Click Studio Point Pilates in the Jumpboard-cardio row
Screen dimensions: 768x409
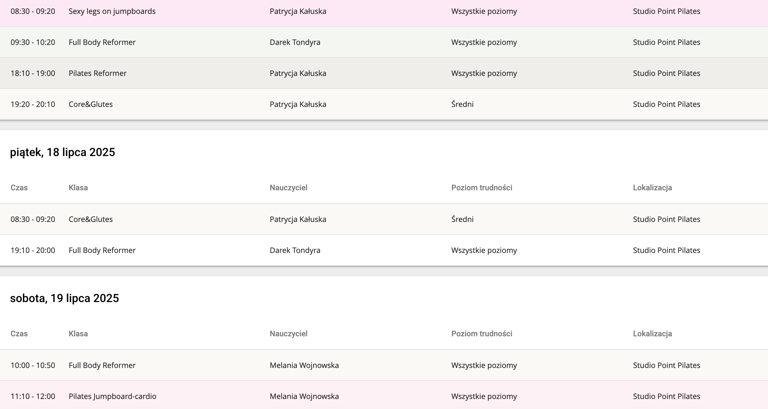(x=666, y=397)
